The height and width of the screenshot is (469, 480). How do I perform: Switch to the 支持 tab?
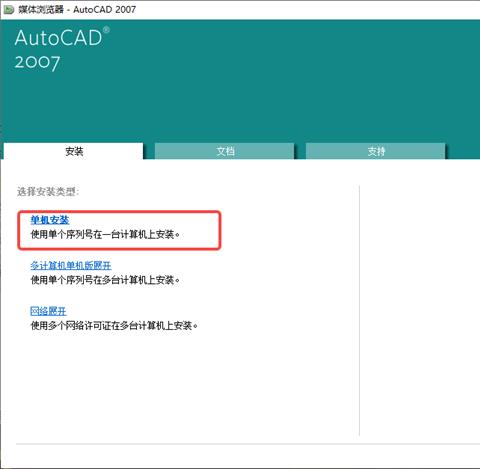pos(376,152)
